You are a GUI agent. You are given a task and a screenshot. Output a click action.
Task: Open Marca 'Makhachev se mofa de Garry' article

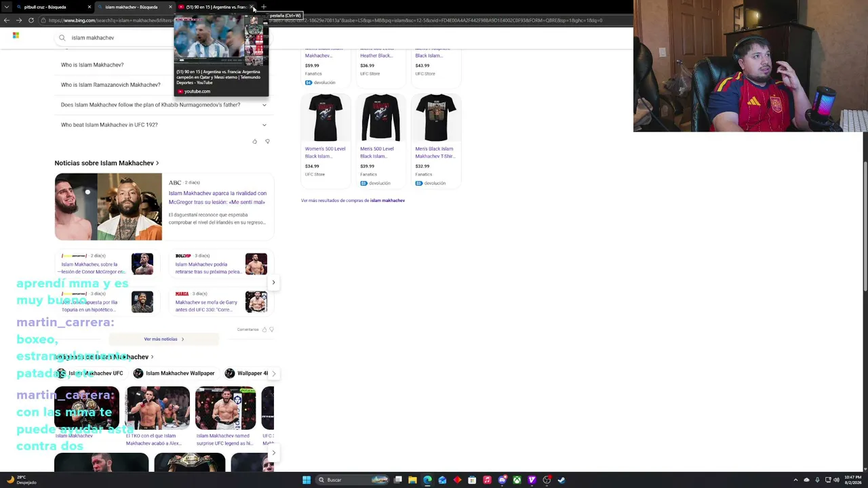pos(221,302)
